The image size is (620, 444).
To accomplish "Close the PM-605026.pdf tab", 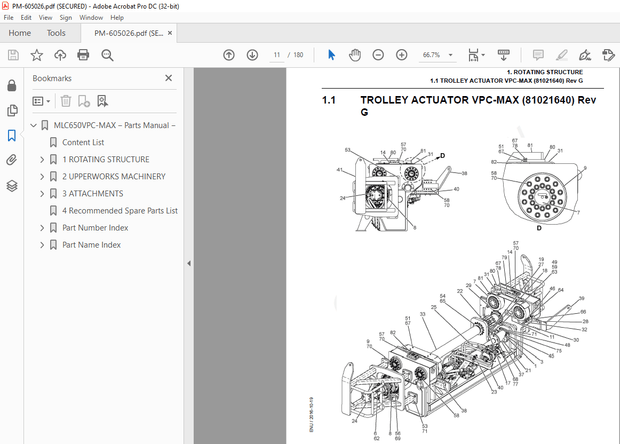I will [x=170, y=33].
